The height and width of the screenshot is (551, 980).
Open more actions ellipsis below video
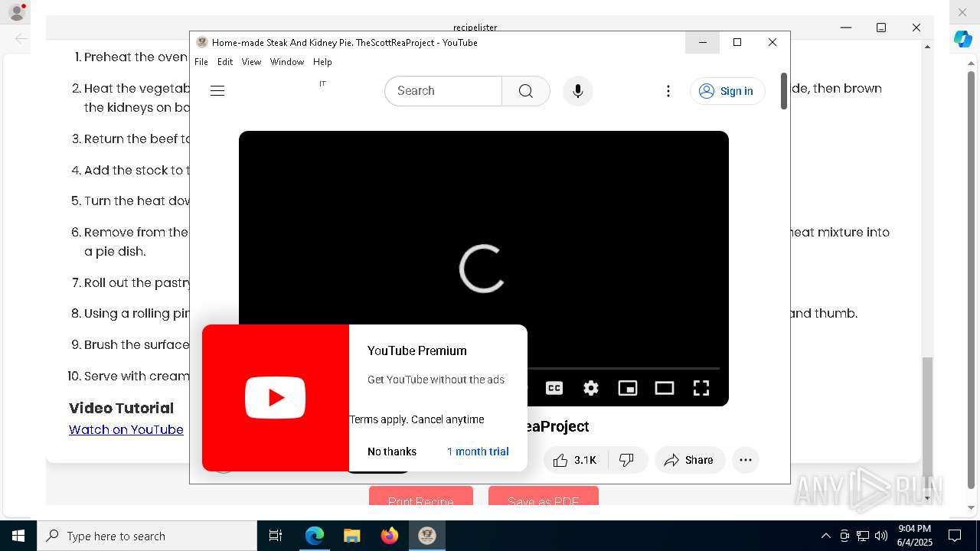[746, 460]
